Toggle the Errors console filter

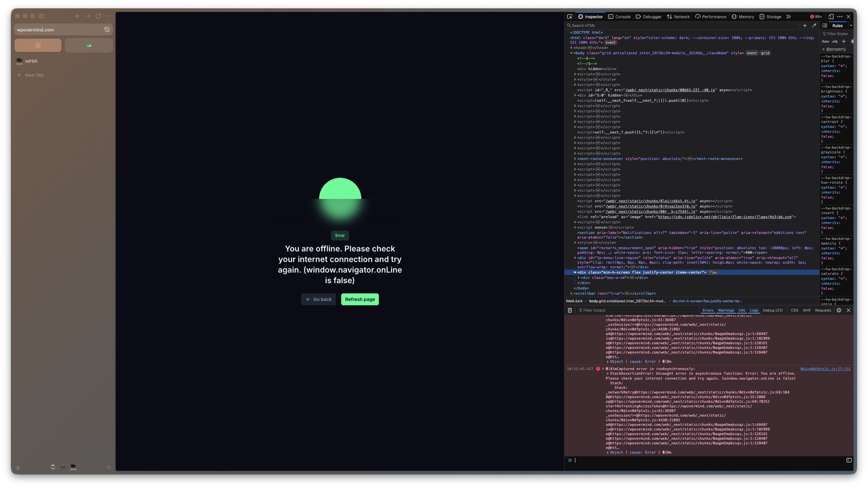pos(708,310)
